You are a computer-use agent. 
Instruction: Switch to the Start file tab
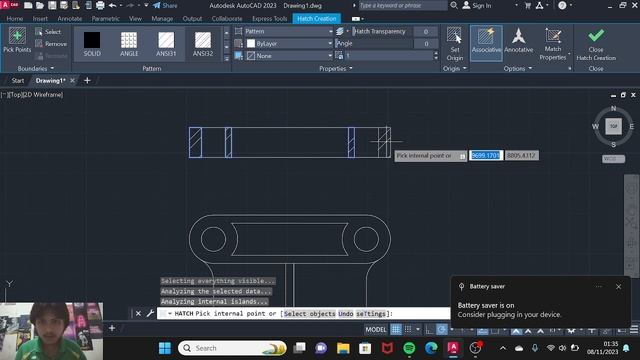point(18,80)
